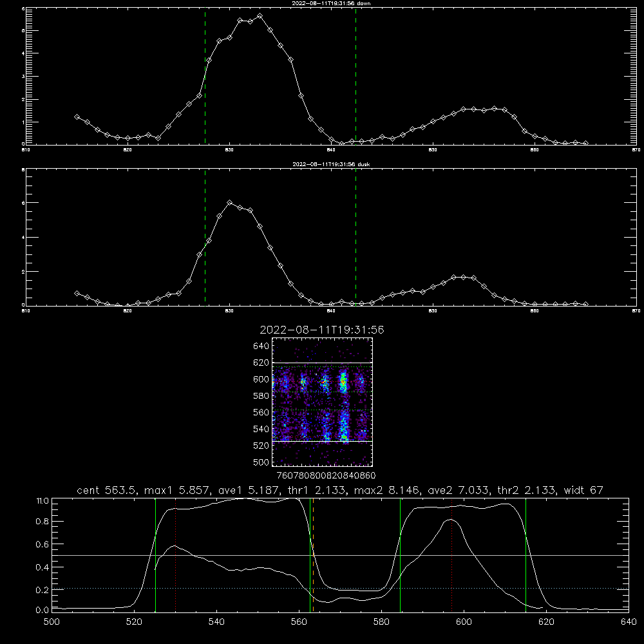Click the spectral detector image thumbnail

tap(322, 402)
